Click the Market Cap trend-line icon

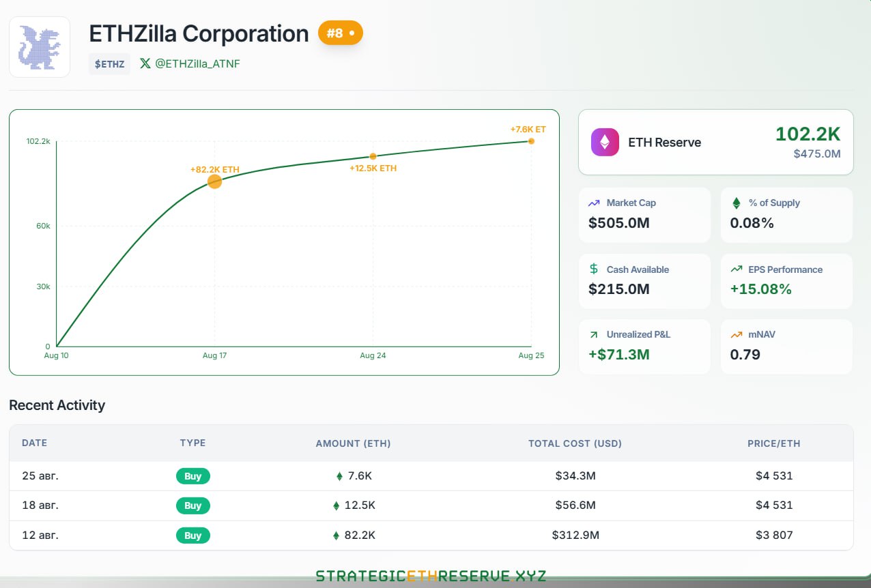pyautogui.click(x=594, y=203)
